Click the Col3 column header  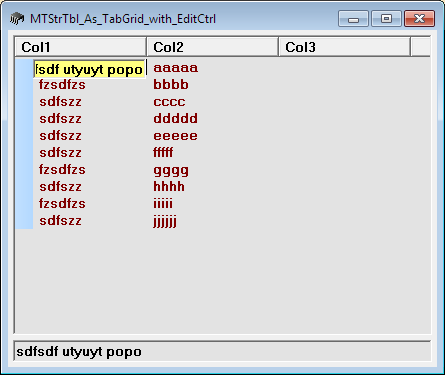pos(344,47)
